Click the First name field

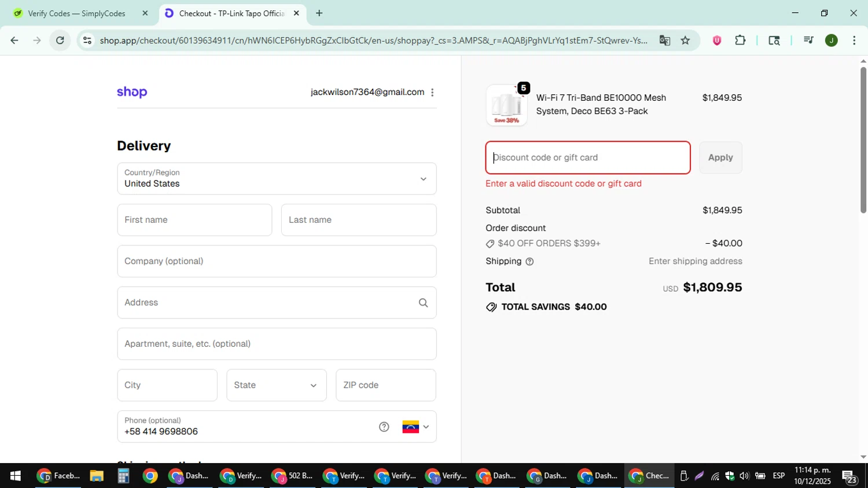tap(194, 220)
